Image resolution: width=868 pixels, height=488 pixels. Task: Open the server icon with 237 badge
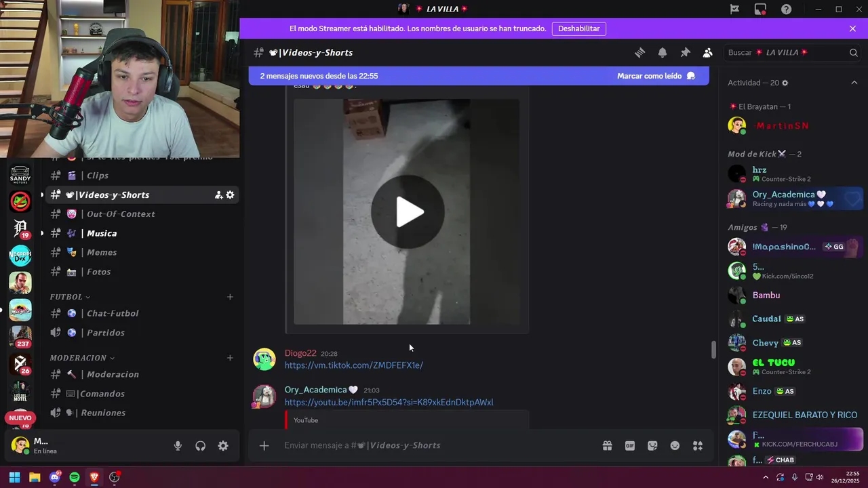pyautogui.click(x=20, y=337)
